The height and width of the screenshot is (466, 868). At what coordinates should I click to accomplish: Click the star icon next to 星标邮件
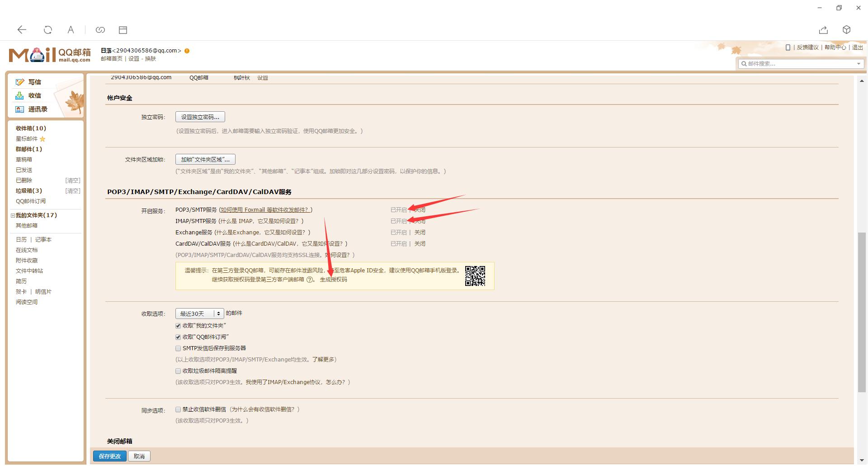42,139
